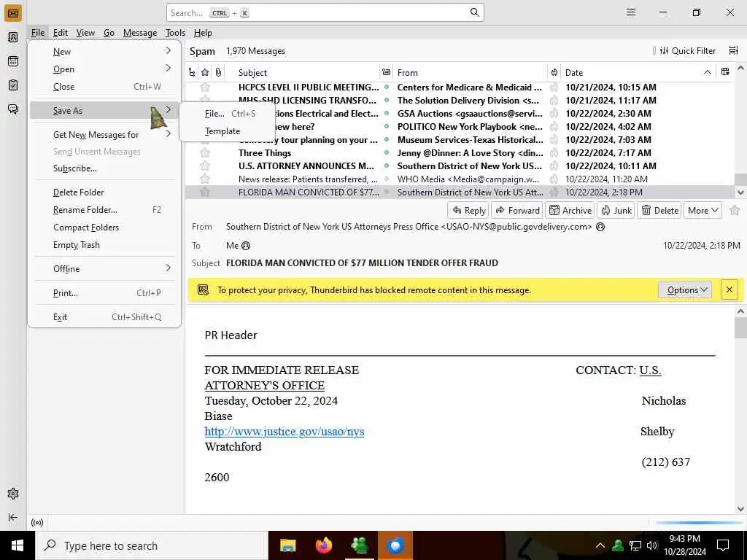747x560 pixels.
Task: Select Empty Trash in File menu
Action: point(104,245)
